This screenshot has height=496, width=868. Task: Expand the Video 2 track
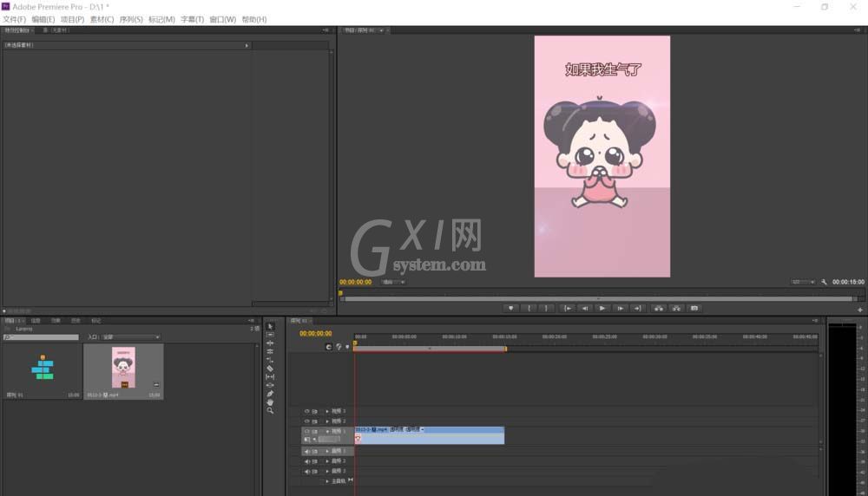[327, 421]
